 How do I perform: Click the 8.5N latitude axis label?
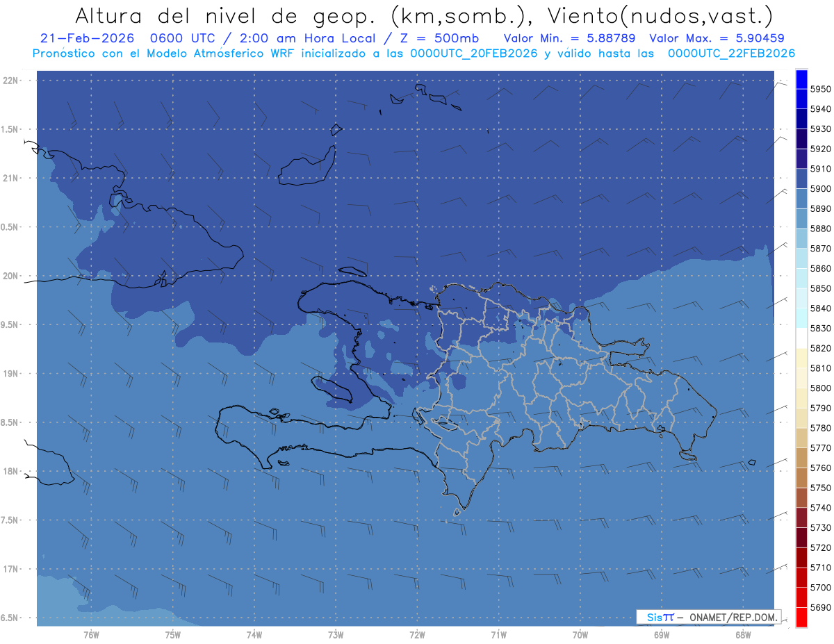tap(10, 422)
